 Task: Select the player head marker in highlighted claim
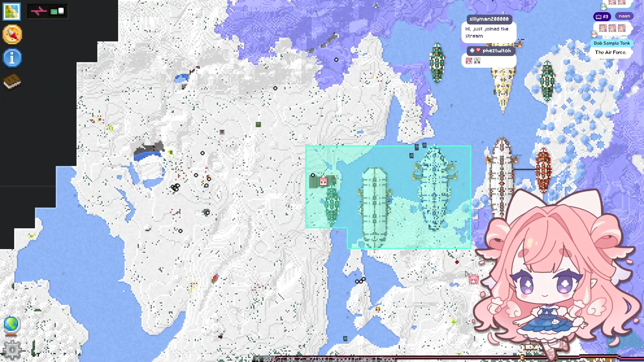click(323, 181)
